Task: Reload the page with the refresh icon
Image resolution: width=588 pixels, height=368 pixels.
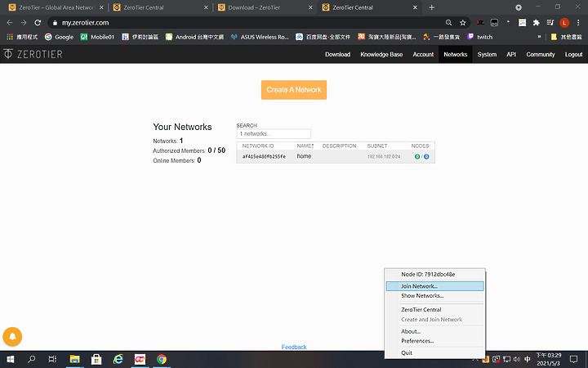Action: tap(38, 23)
